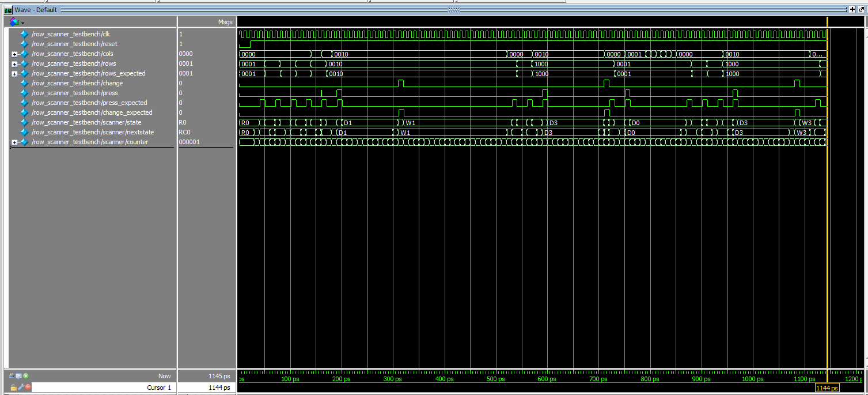Open cursor properties with the wrench icon
Viewport: 868px width, 395px height.
coord(21,388)
